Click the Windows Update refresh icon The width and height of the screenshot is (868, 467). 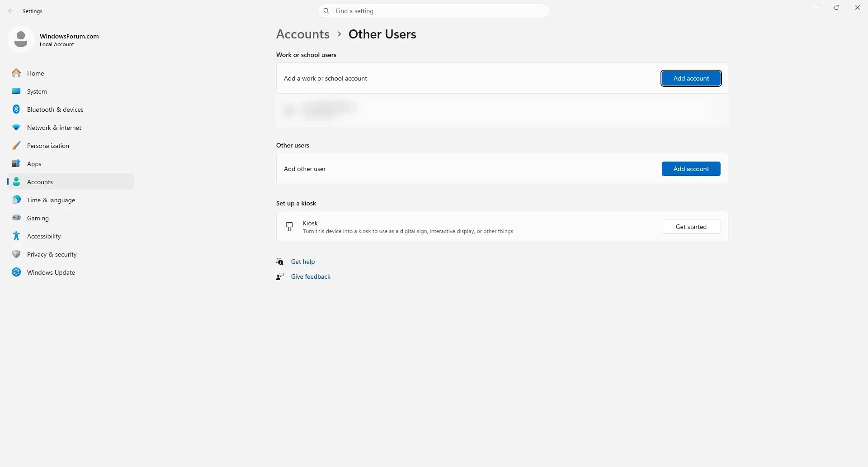(16, 272)
